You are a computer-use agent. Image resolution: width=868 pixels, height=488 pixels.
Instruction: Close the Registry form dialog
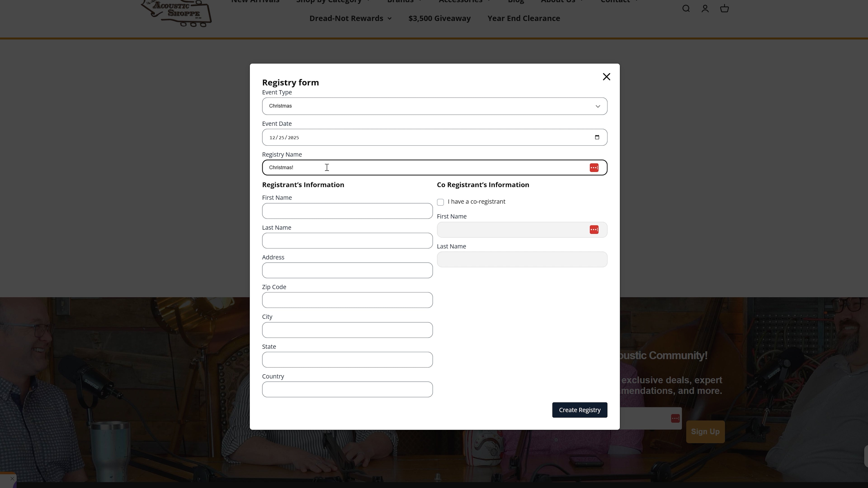(x=606, y=77)
